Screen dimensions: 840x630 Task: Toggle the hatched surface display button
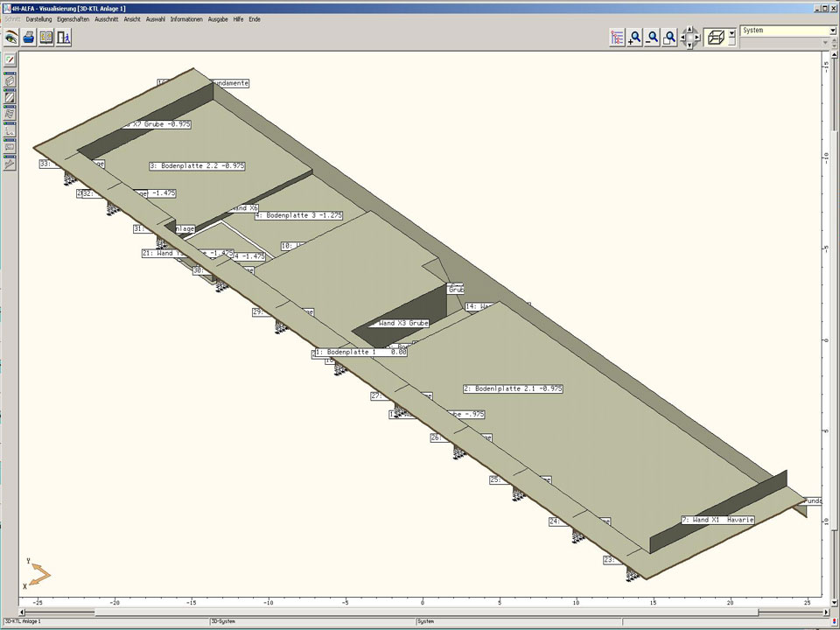tap(10, 97)
